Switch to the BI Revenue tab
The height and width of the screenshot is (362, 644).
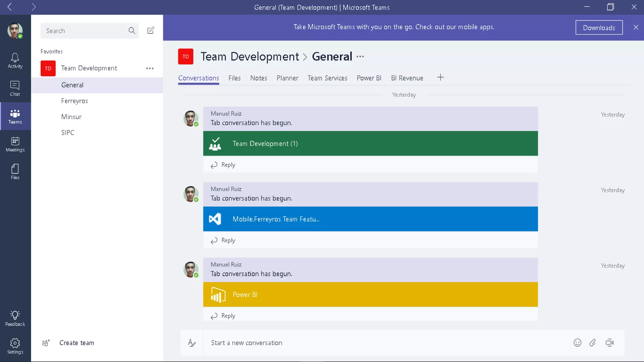coord(407,78)
